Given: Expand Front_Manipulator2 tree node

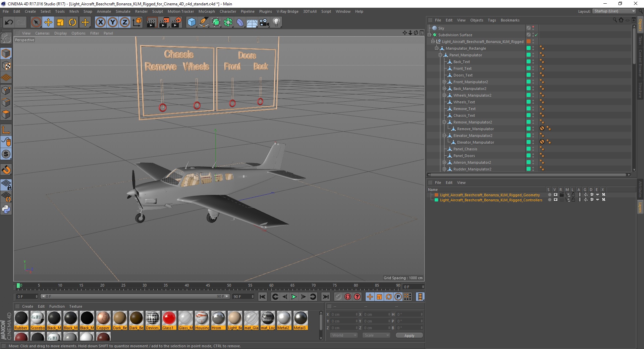Looking at the screenshot, I should [444, 82].
